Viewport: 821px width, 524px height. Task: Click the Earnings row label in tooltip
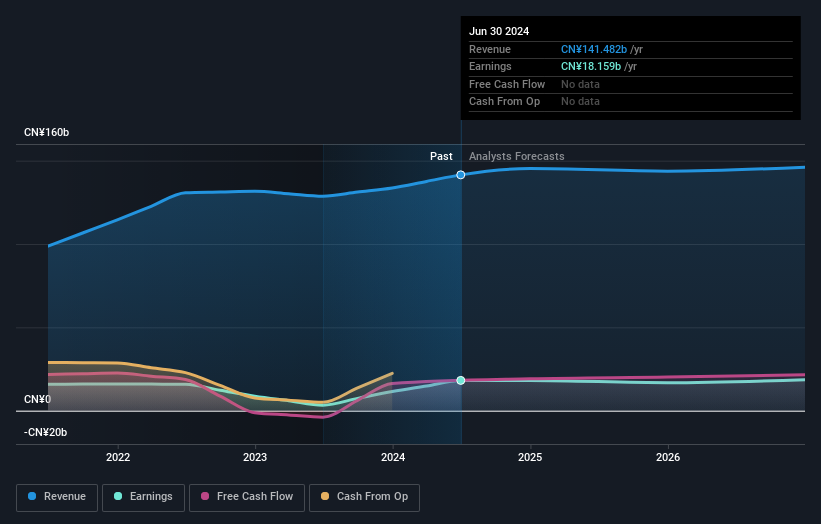point(490,66)
